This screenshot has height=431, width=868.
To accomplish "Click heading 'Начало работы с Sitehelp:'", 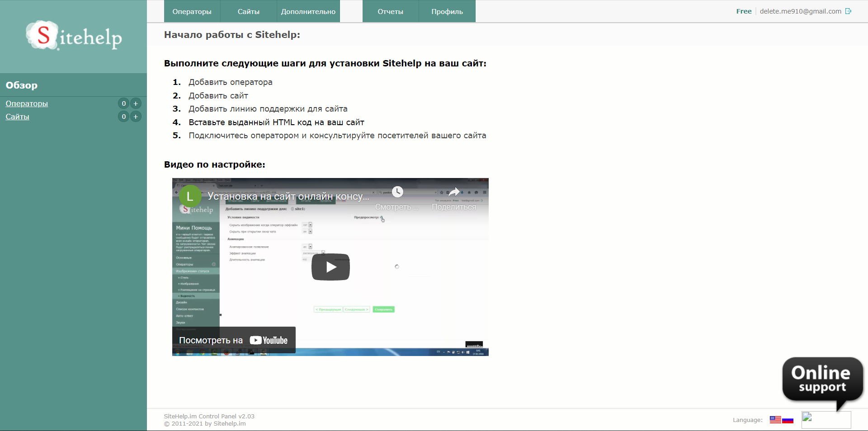I will [232, 35].
